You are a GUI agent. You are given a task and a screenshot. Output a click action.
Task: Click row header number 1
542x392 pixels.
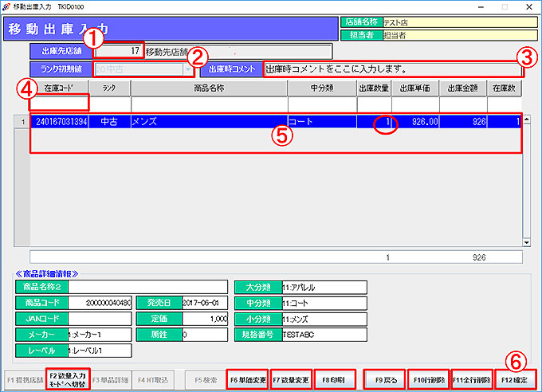23,122
